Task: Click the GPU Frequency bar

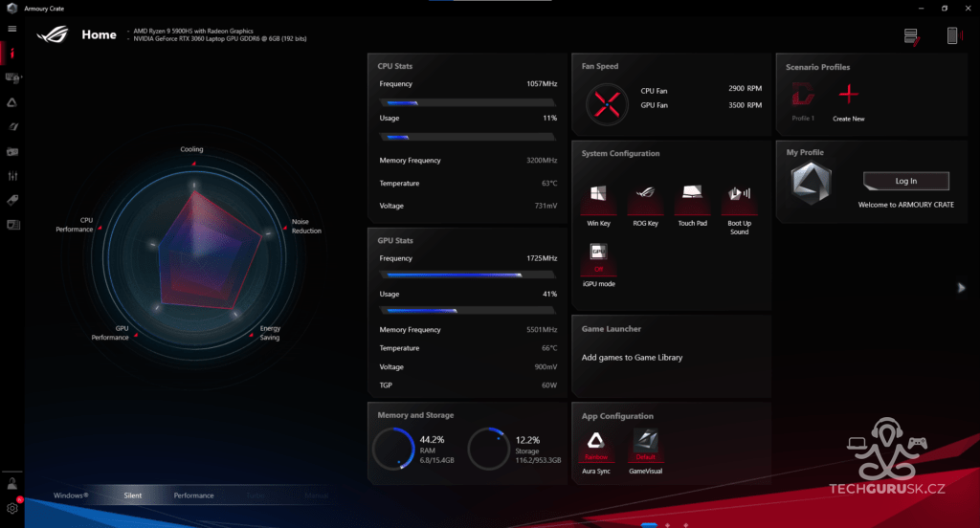Action: [x=467, y=275]
